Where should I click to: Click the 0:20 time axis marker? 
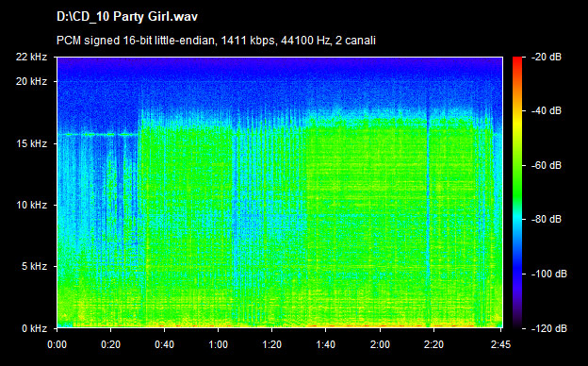110,344
